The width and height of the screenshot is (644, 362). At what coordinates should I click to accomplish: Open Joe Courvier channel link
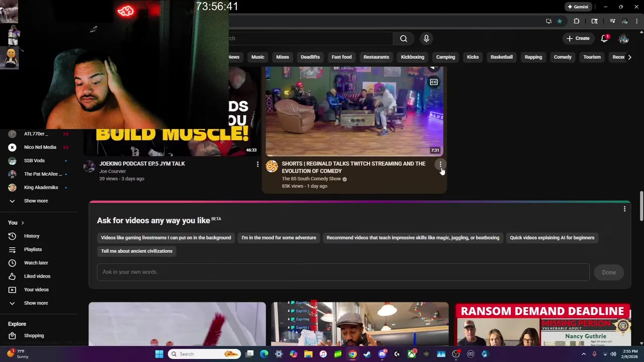point(113,171)
